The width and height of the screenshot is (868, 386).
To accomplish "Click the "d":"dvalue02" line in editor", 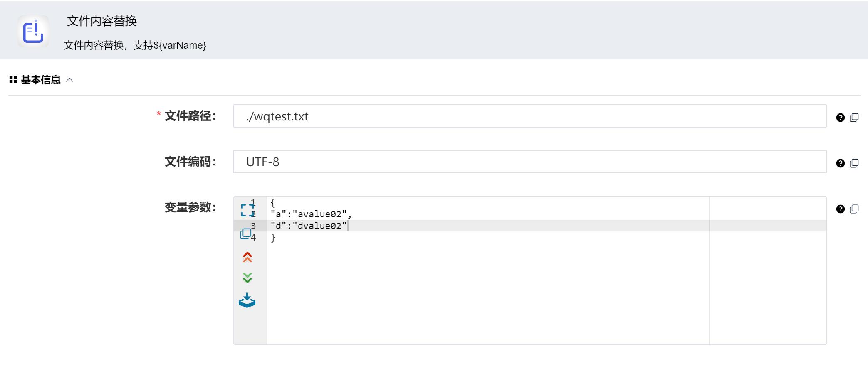I will (x=309, y=226).
